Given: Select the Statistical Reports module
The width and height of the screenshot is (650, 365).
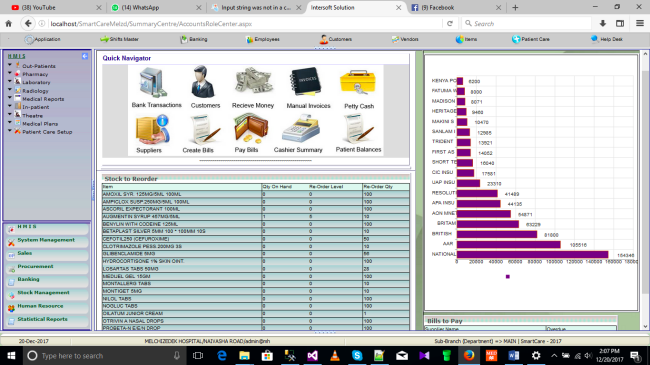Looking at the screenshot, I should pos(47,320).
